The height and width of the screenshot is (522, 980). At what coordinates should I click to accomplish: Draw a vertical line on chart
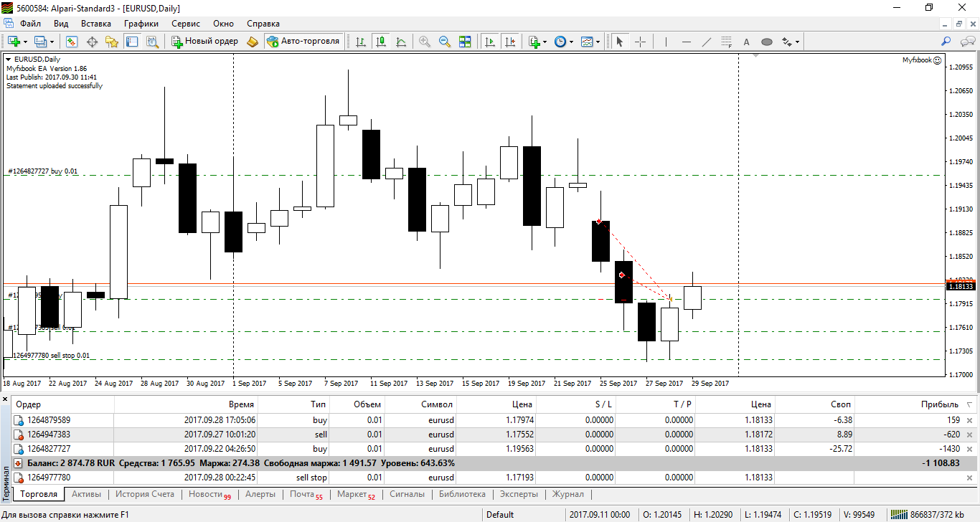click(x=666, y=42)
